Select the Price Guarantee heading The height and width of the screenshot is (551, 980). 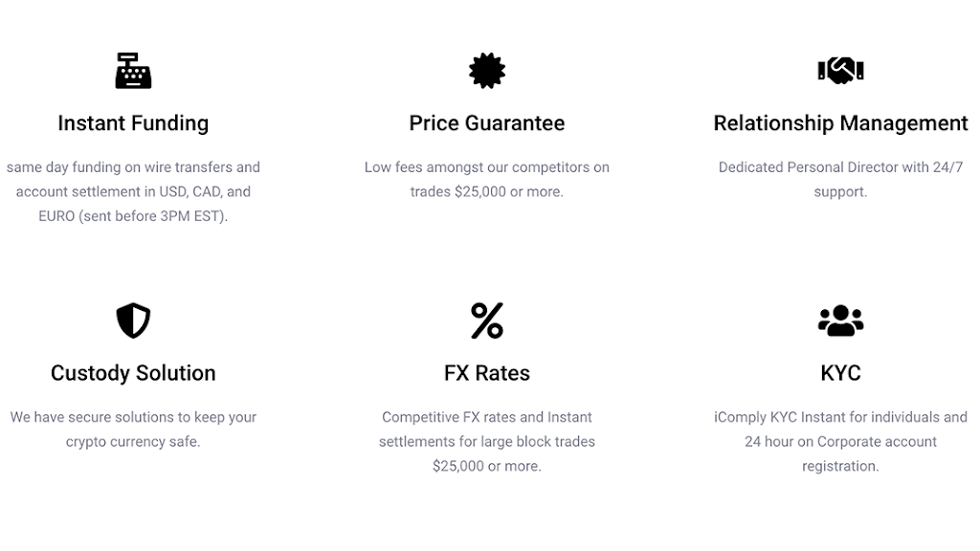(486, 123)
